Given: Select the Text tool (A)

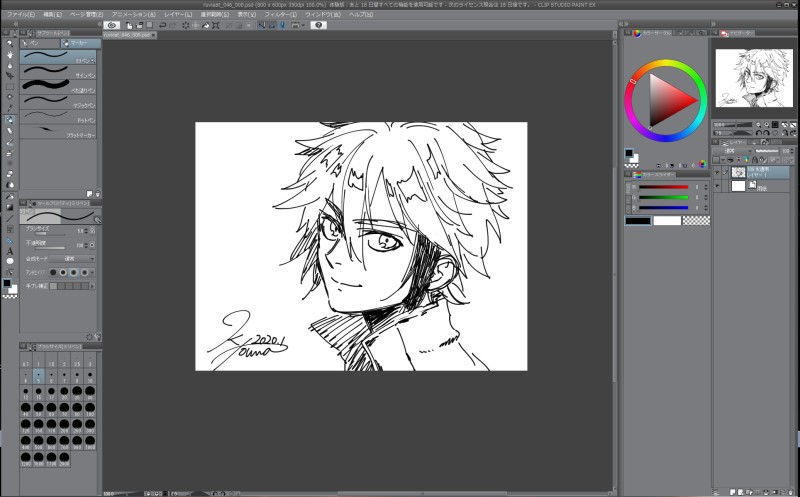Looking at the screenshot, I should (10, 251).
